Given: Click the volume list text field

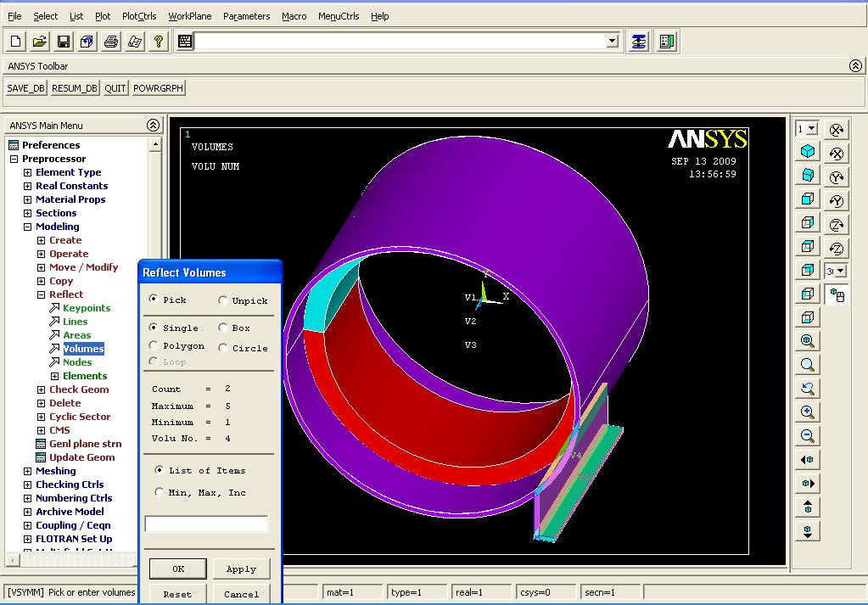Looking at the screenshot, I should click(x=206, y=524).
